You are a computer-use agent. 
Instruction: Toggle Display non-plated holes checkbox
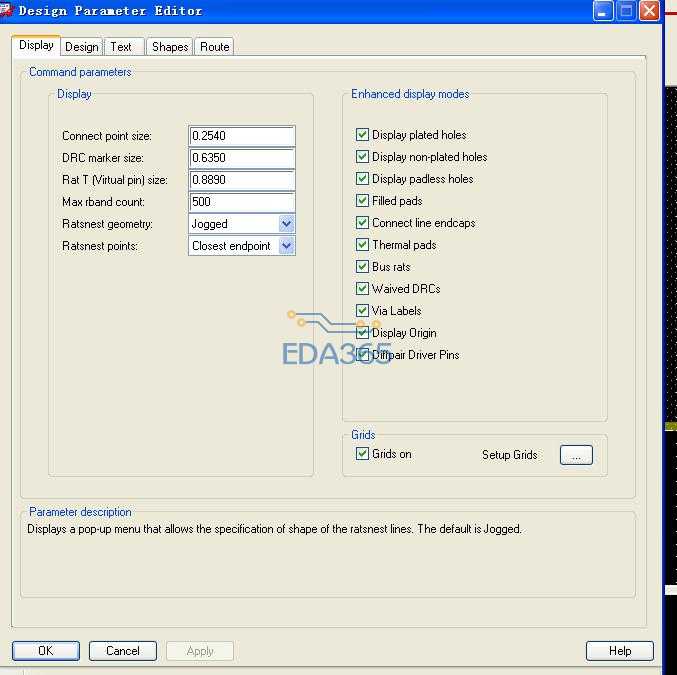(x=362, y=157)
